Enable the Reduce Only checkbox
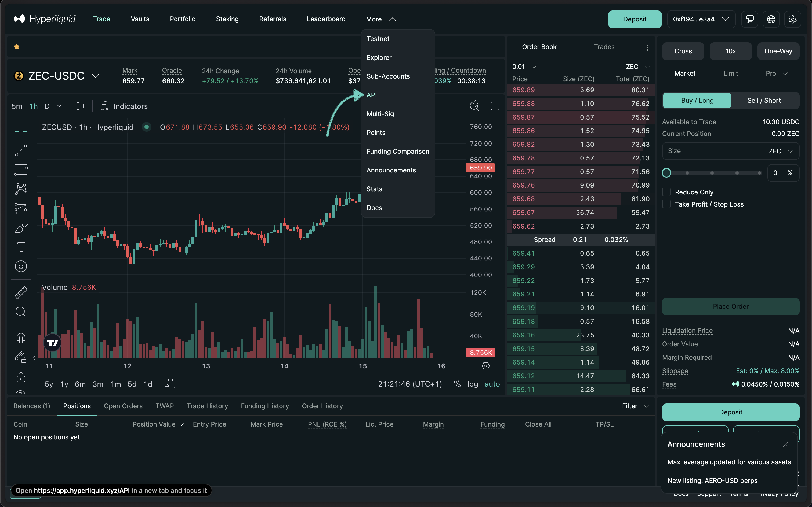The height and width of the screenshot is (507, 812). coord(666,192)
